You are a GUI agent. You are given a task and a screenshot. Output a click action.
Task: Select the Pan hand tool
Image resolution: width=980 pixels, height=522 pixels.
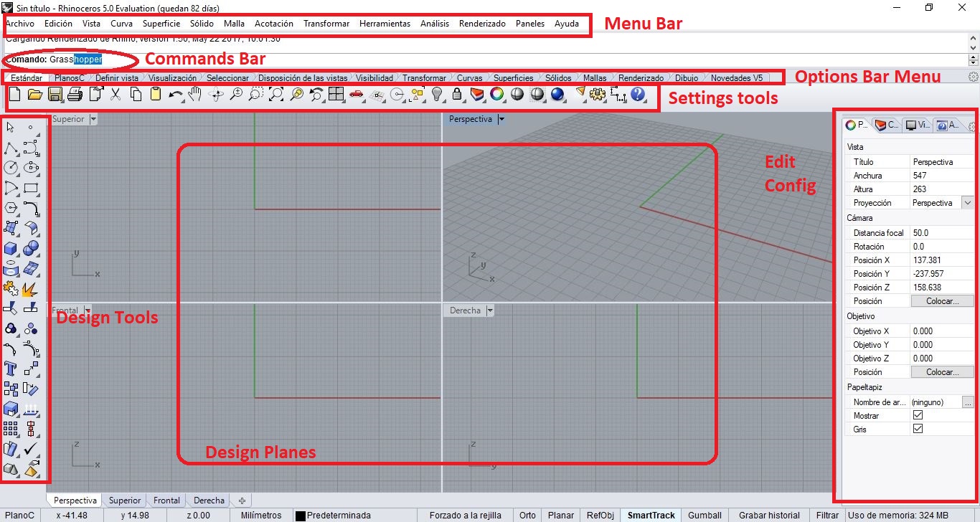tap(195, 94)
